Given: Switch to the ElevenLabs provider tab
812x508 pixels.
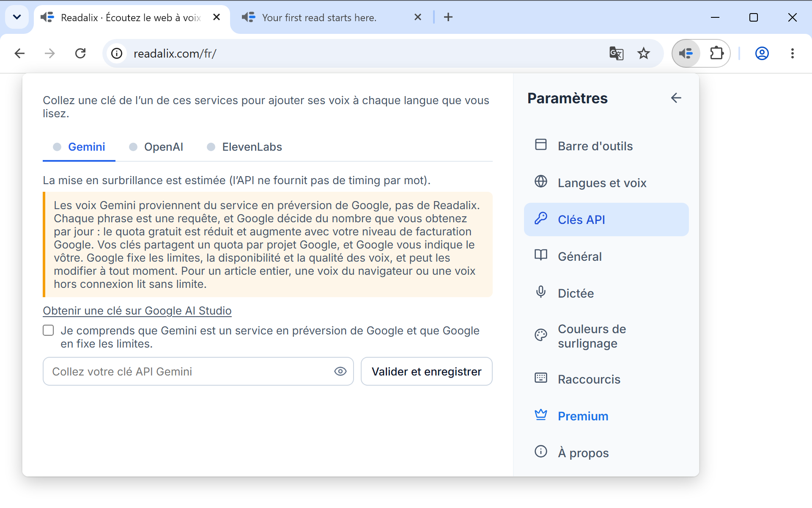Looking at the screenshot, I should pyautogui.click(x=244, y=147).
